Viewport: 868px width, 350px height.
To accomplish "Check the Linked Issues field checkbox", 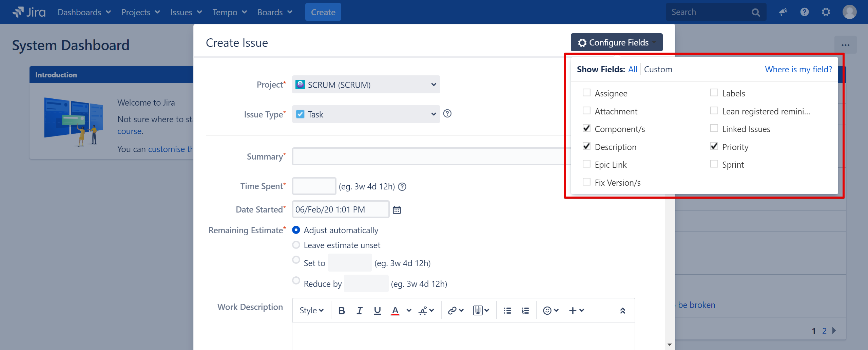I will [x=714, y=128].
